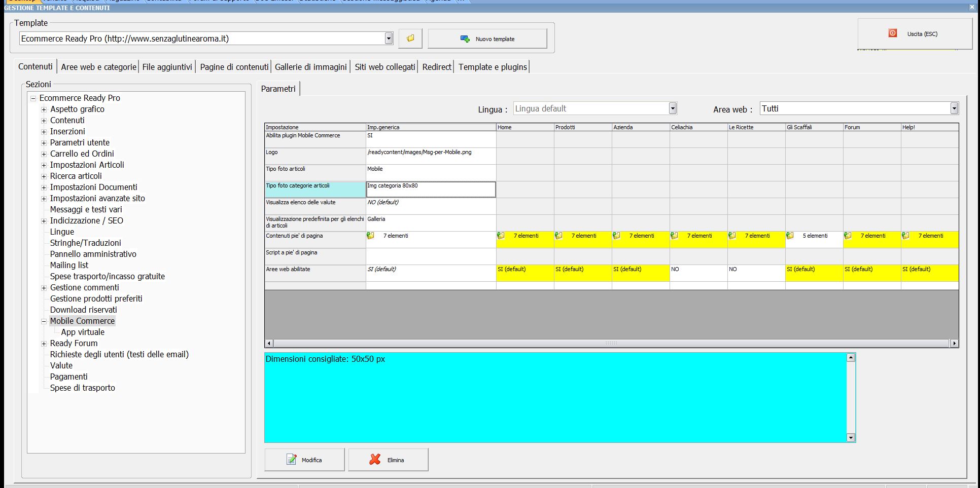This screenshot has height=488, width=980.
Task: Open Pannello amministrativo in the tree
Action: click(93, 254)
